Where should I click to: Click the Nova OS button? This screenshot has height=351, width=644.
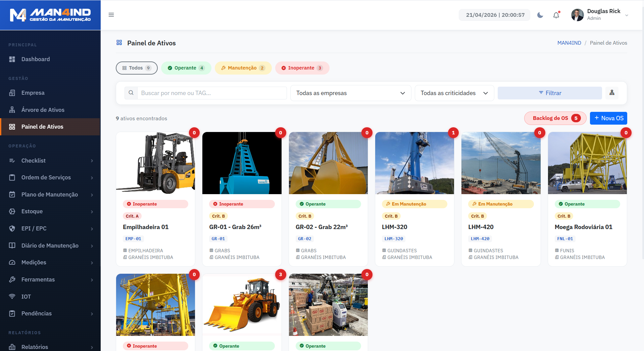608,118
